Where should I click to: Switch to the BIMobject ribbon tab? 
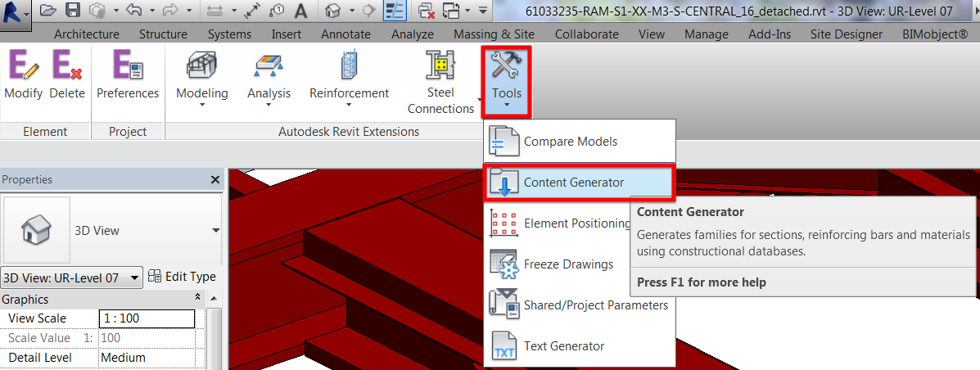pos(935,34)
